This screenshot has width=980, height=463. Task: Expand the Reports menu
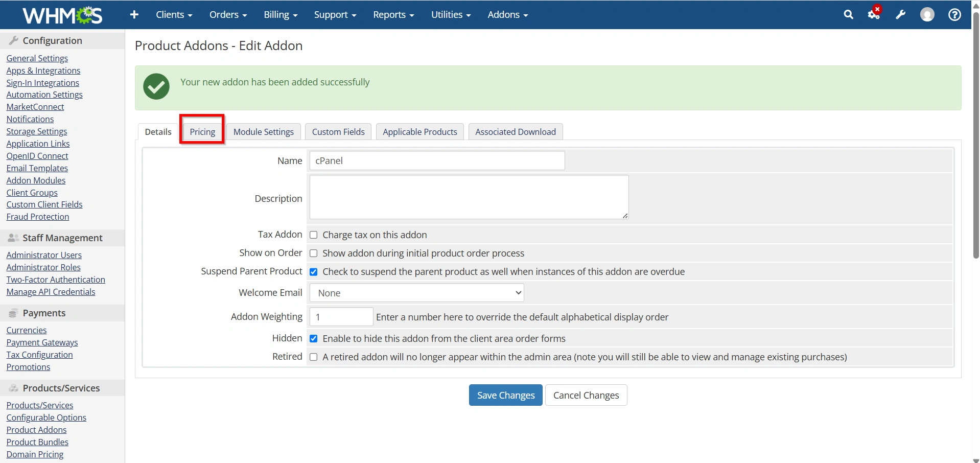(x=393, y=15)
